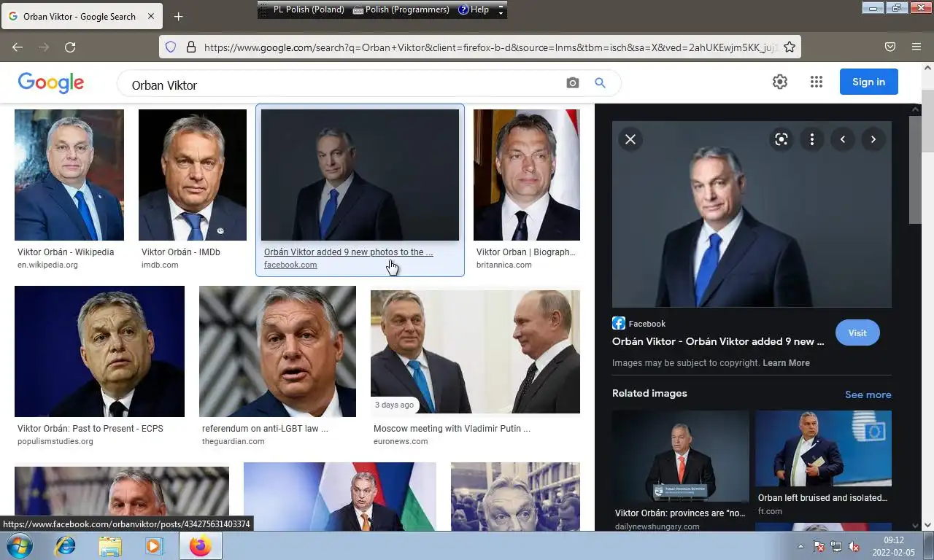This screenshot has height=560, width=934.
Task: Search by image using the camera icon
Action: 573,83
